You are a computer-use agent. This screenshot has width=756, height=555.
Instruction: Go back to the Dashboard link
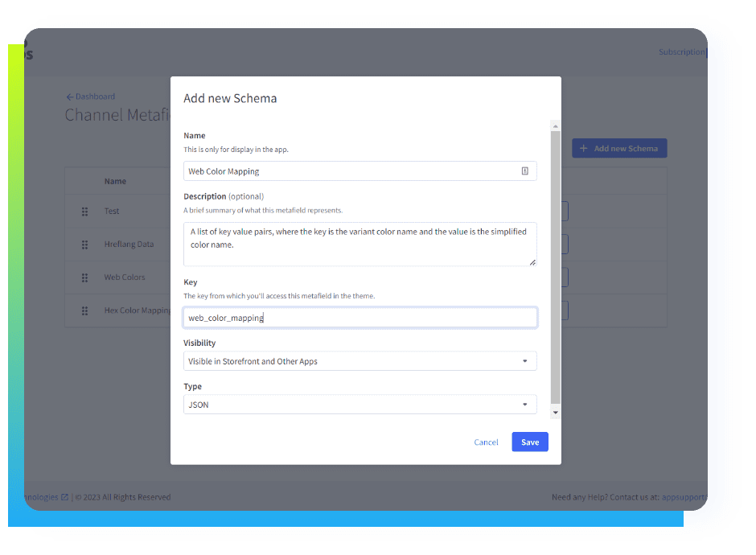[95, 97]
